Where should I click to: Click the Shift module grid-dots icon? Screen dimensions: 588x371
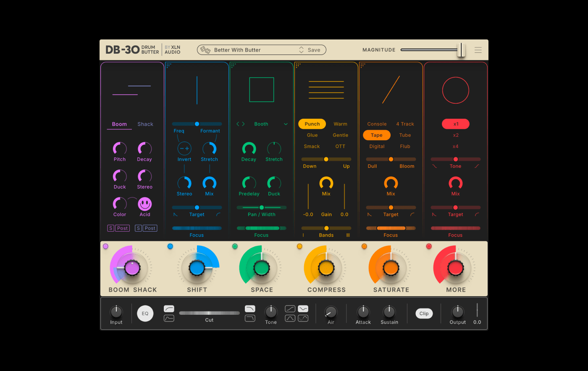click(x=169, y=65)
